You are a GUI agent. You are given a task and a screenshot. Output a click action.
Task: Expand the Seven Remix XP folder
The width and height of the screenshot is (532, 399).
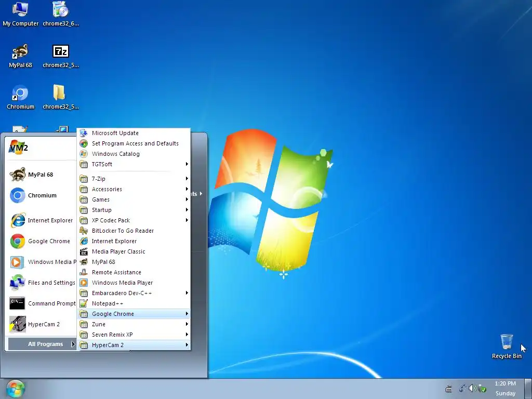point(134,335)
